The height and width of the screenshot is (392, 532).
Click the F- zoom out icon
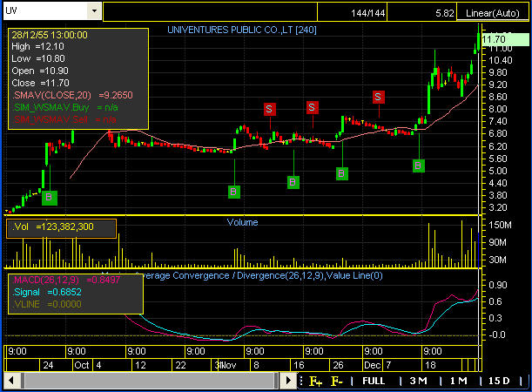pos(337,382)
